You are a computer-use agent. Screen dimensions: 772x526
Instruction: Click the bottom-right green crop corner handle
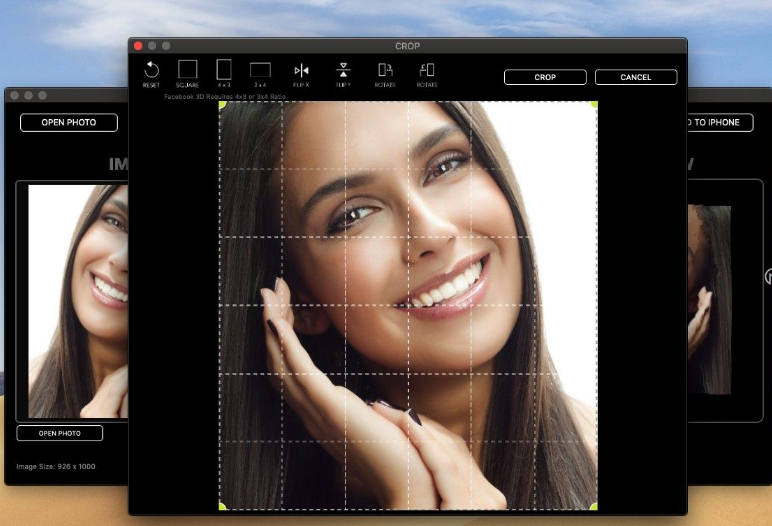click(594, 506)
